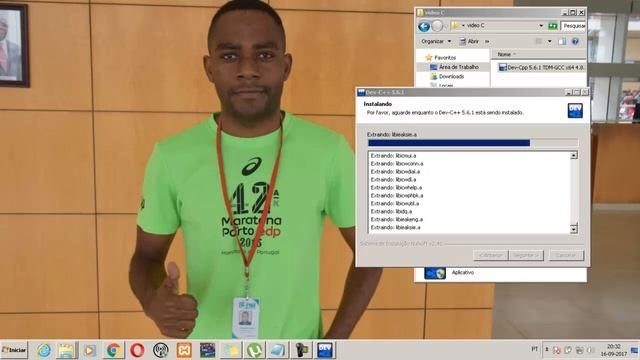Open Área de Trabalho in navigation pane
This screenshot has width=640, height=360.
(x=454, y=67)
